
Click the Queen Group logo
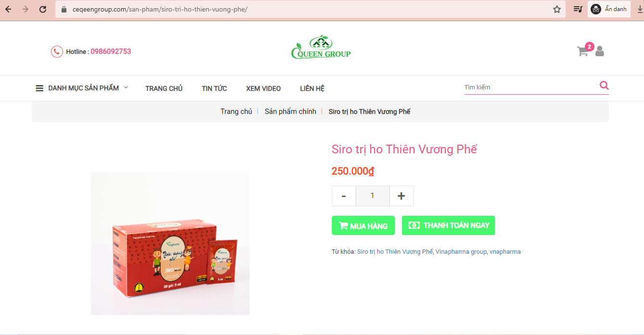(x=321, y=47)
